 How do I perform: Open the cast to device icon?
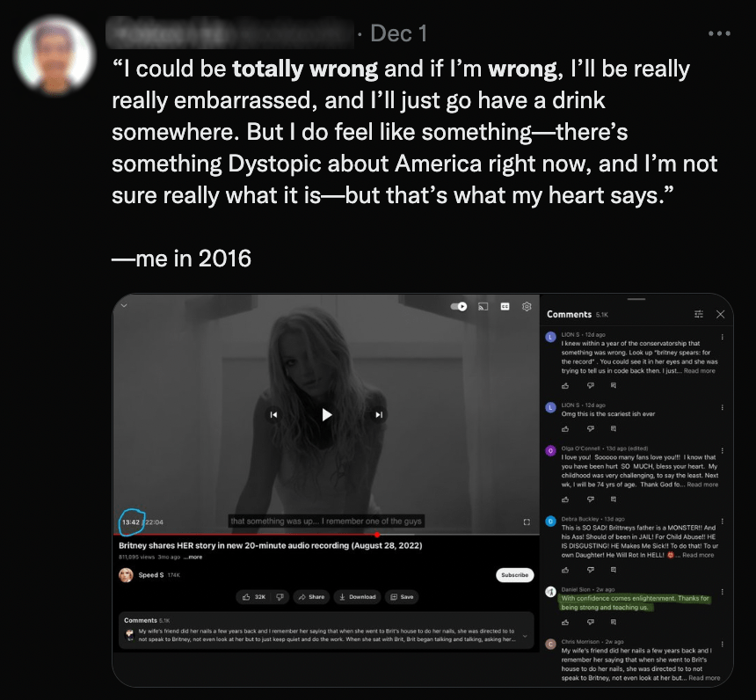483,306
